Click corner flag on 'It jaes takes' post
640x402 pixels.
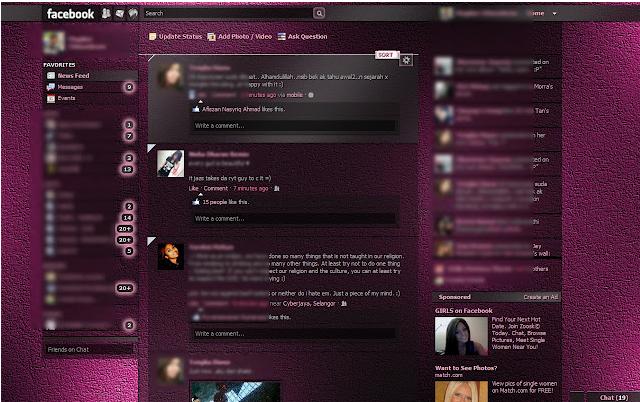point(151,148)
